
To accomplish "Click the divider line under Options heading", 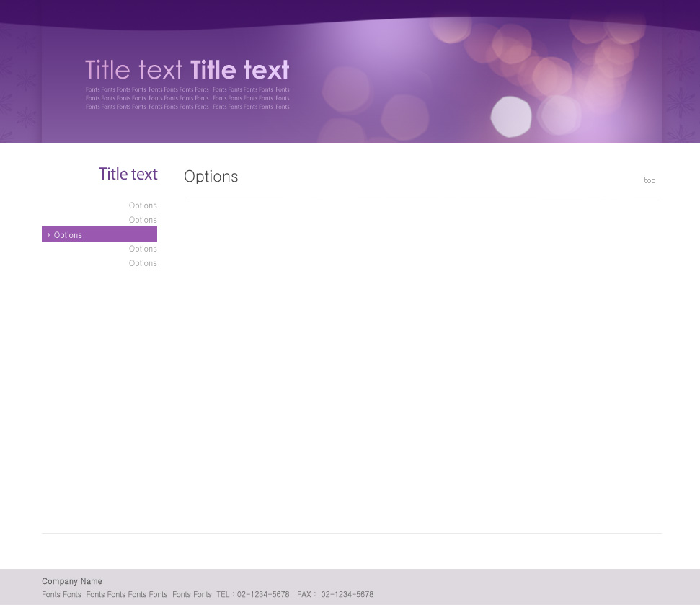I will tap(422, 198).
